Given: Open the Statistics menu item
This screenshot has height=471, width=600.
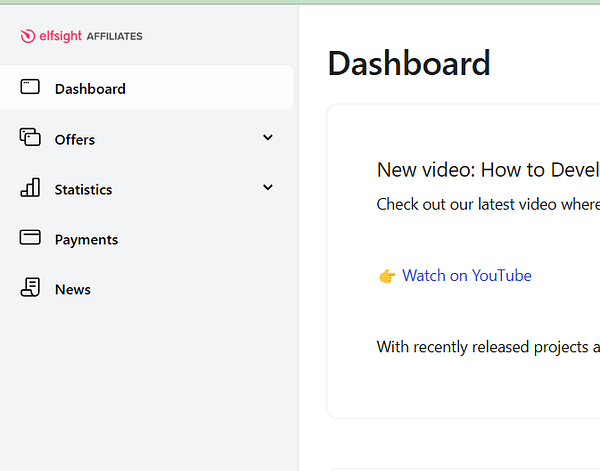Looking at the screenshot, I should (x=147, y=188).
